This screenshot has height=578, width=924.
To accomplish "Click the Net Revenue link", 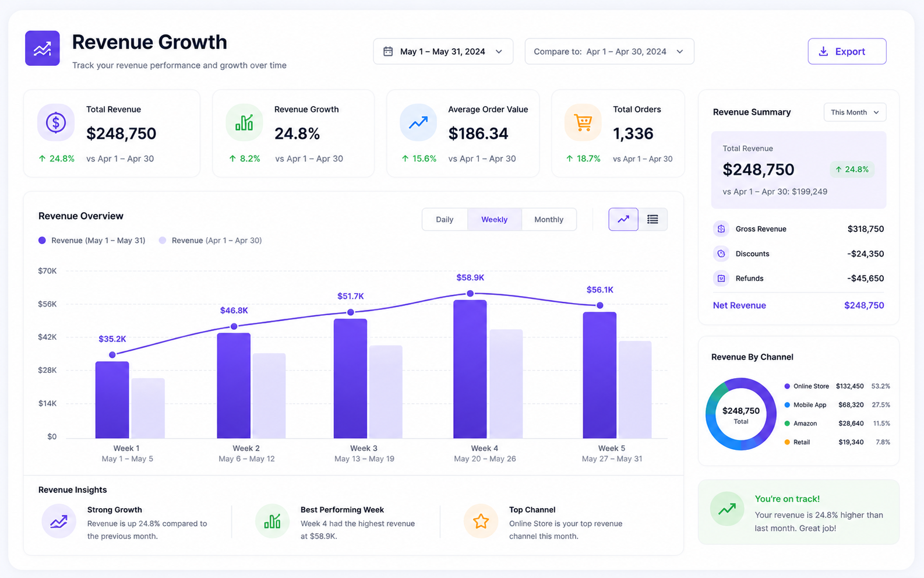I will click(739, 305).
